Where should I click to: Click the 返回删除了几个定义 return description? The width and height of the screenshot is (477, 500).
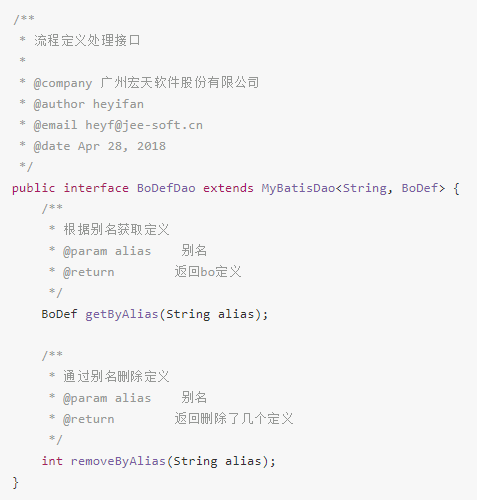coord(234,419)
